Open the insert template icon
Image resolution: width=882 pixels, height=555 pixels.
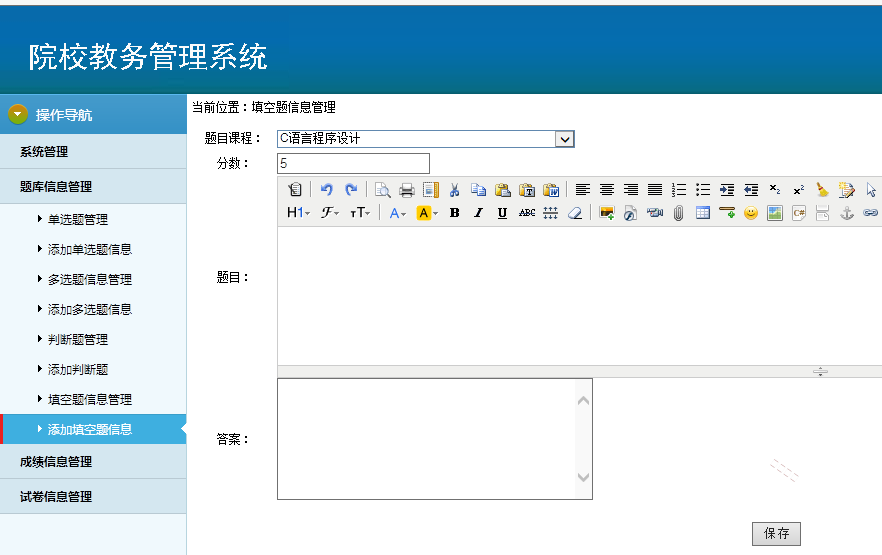tap(431, 189)
